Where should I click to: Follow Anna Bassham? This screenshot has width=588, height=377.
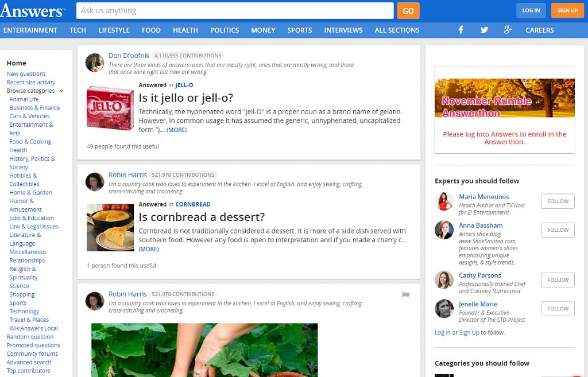(x=558, y=230)
